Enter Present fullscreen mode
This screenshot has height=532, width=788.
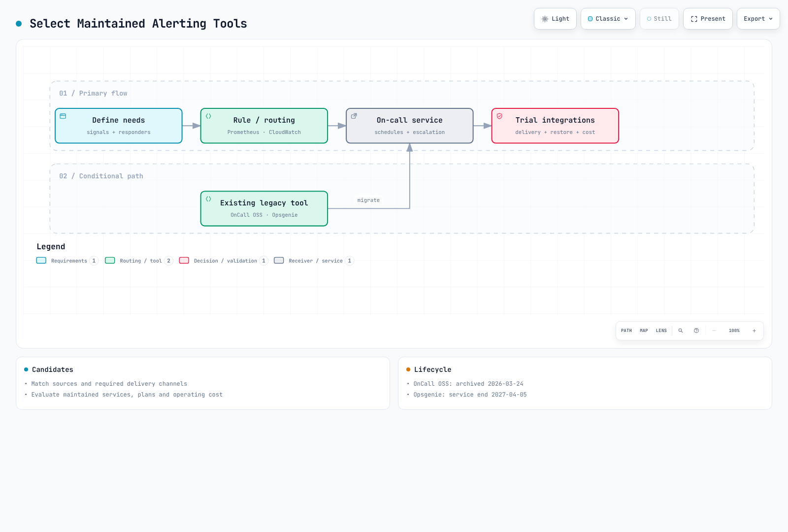708,19
